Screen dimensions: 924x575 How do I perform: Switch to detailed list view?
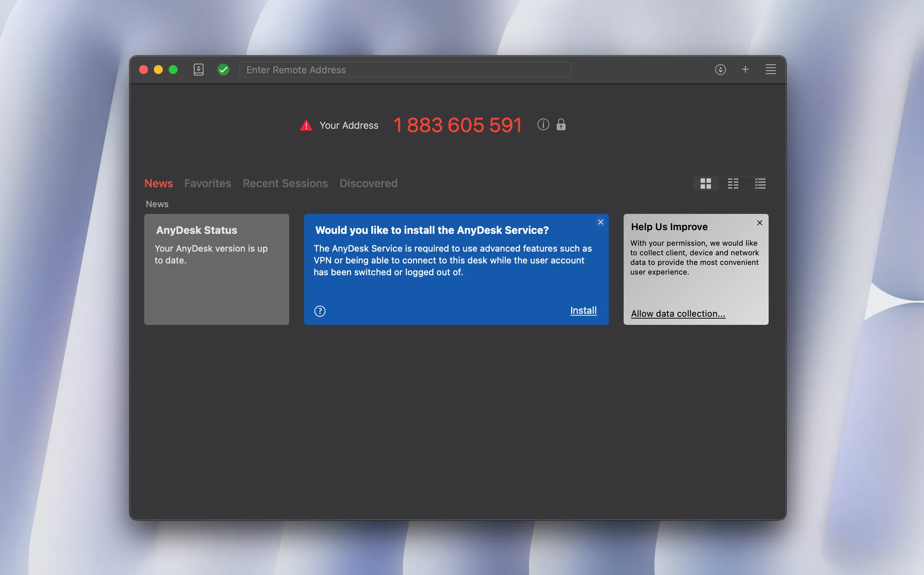tap(760, 184)
